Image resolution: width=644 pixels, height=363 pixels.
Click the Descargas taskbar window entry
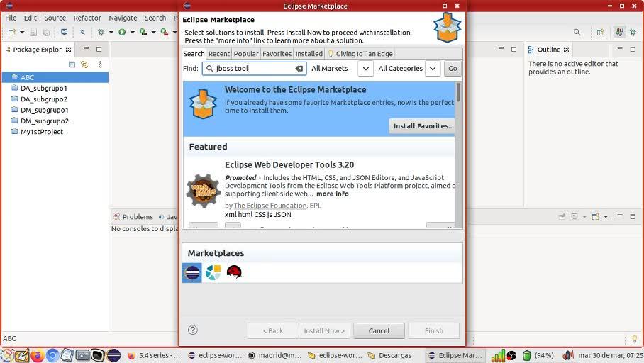click(390, 356)
